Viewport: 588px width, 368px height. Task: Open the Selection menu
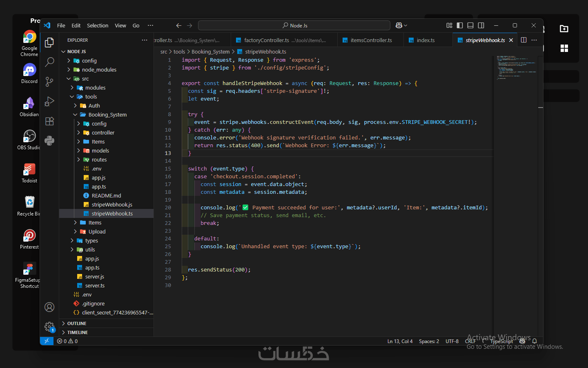pos(97,25)
